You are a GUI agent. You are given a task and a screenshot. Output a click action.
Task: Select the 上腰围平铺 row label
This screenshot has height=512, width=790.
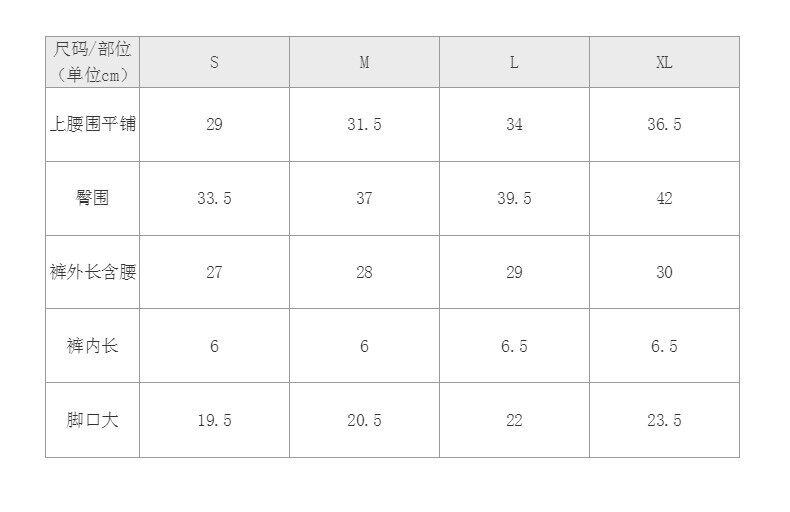coord(92,125)
